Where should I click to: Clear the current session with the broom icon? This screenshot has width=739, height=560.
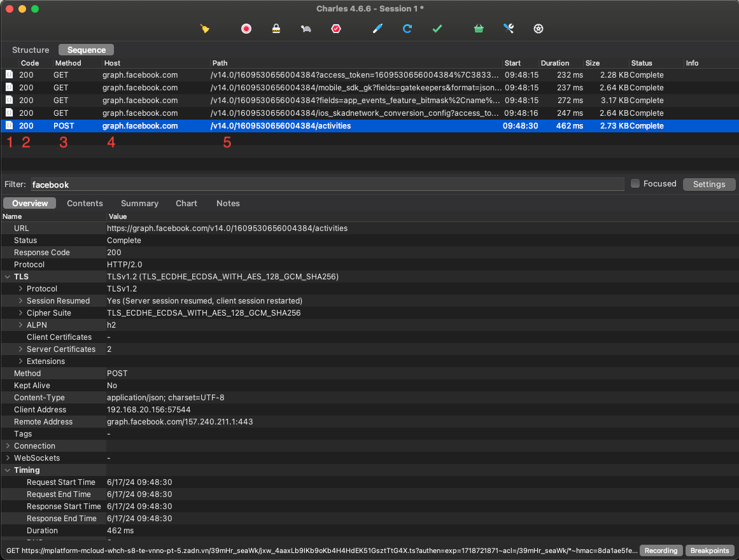pyautogui.click(x=204, y=29)
